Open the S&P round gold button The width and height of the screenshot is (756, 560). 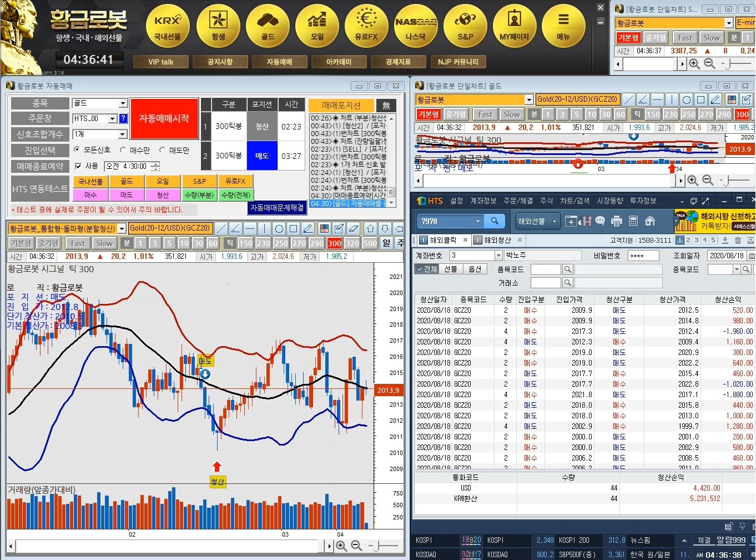click(465, 27)
